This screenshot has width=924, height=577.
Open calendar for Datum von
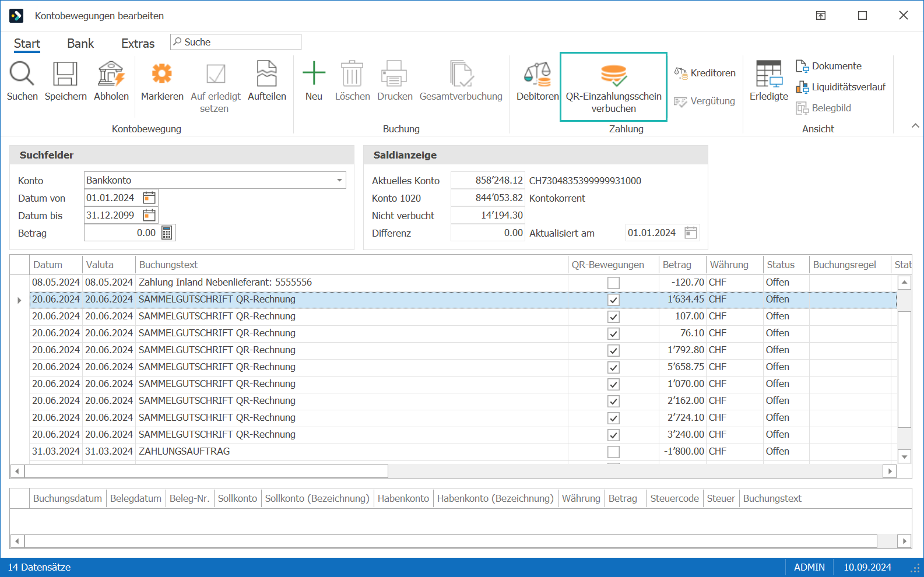tap(149, 198)
